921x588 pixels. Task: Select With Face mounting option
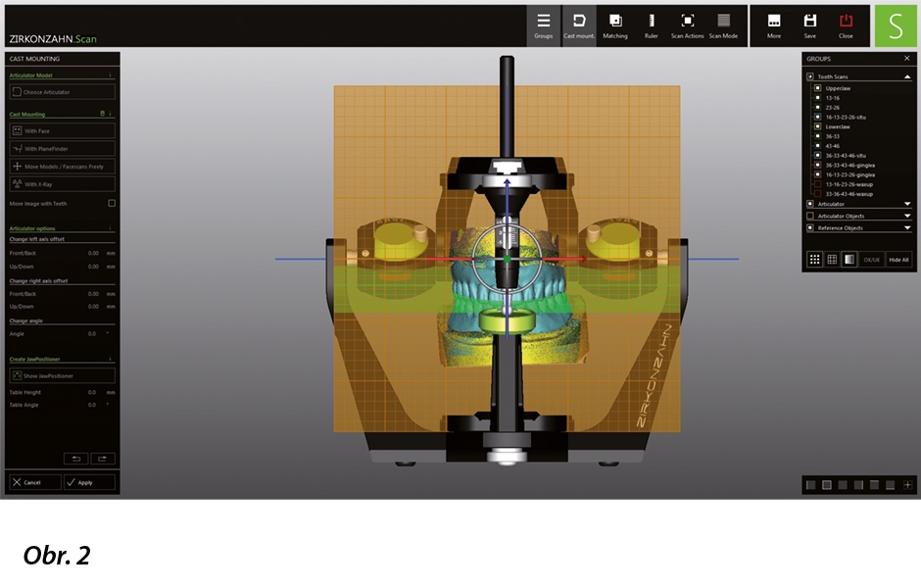pyautogui.click(x=63, y=131)
